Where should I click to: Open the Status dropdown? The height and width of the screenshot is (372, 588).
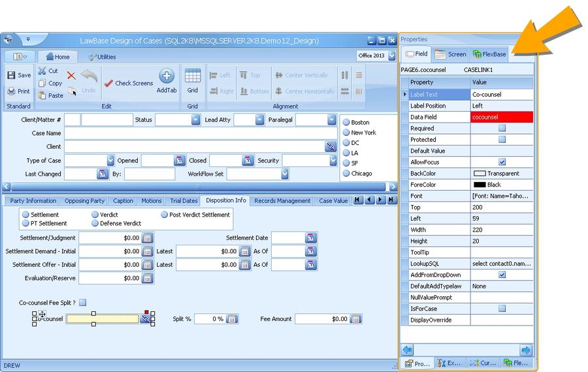click(195, 119)
